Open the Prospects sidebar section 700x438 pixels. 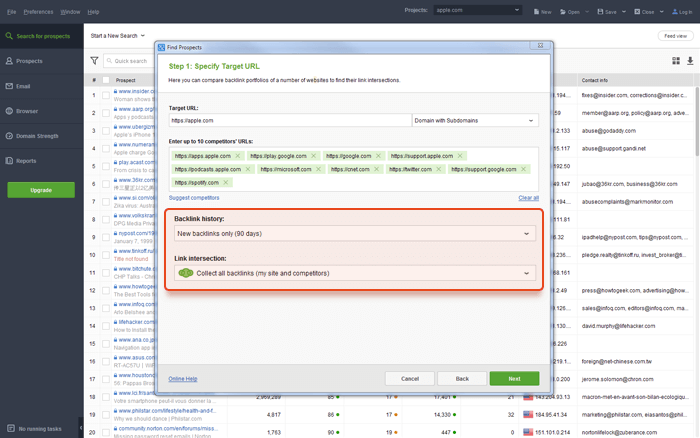[42, 61]
